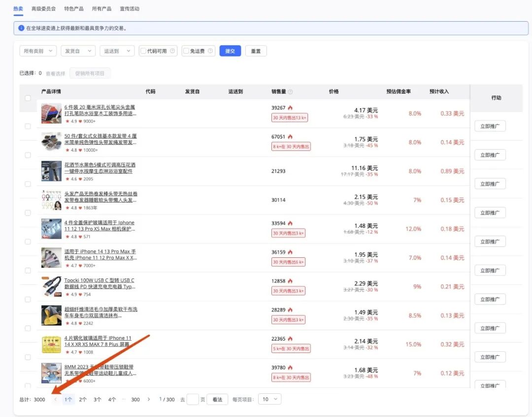Click the hot flame icon next to 22365

pos(290,339)
